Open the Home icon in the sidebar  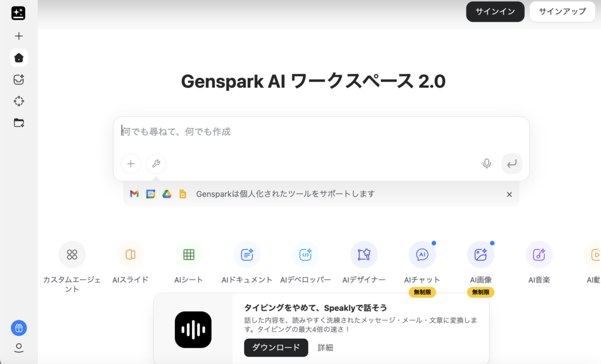(19, 57)
